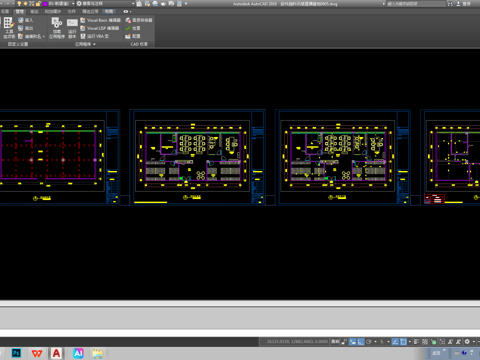Toggle ortho mode in status bar
Screen dimensions: 480x360
(361, 342)
